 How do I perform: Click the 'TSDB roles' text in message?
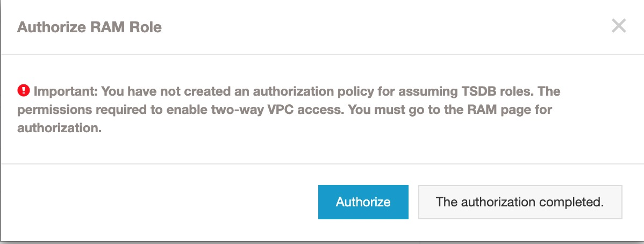point(493,91)
